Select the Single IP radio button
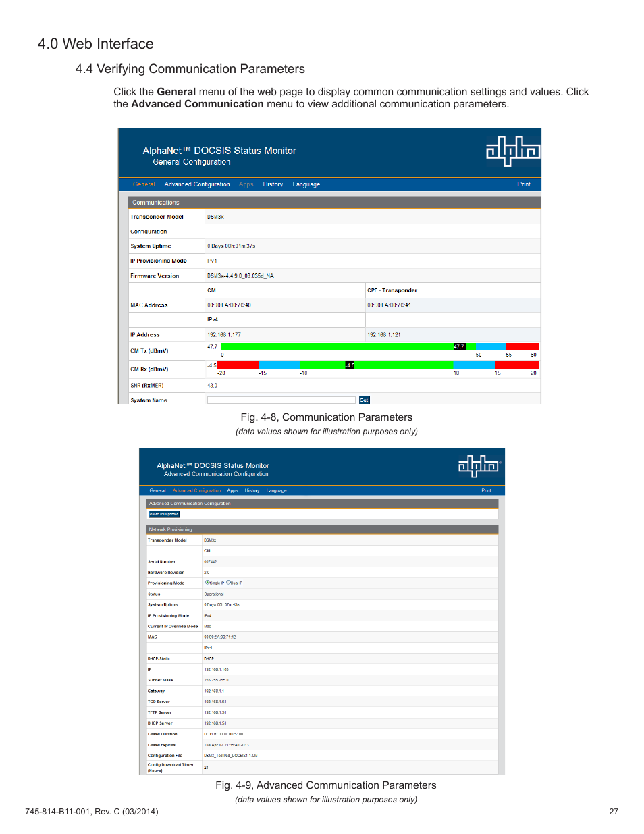The image size is (644, 834). (x=207, y=582)
